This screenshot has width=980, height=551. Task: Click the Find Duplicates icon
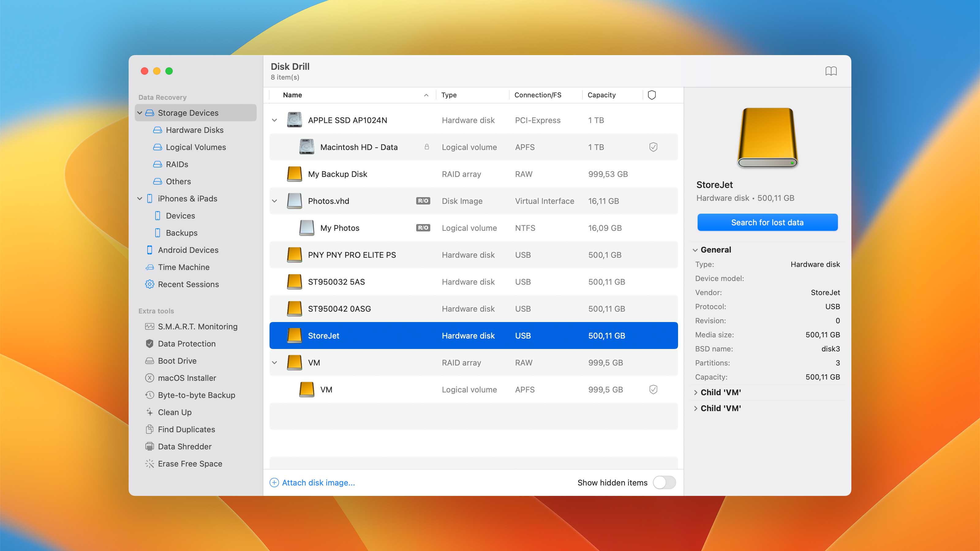(x=149, y=429)
